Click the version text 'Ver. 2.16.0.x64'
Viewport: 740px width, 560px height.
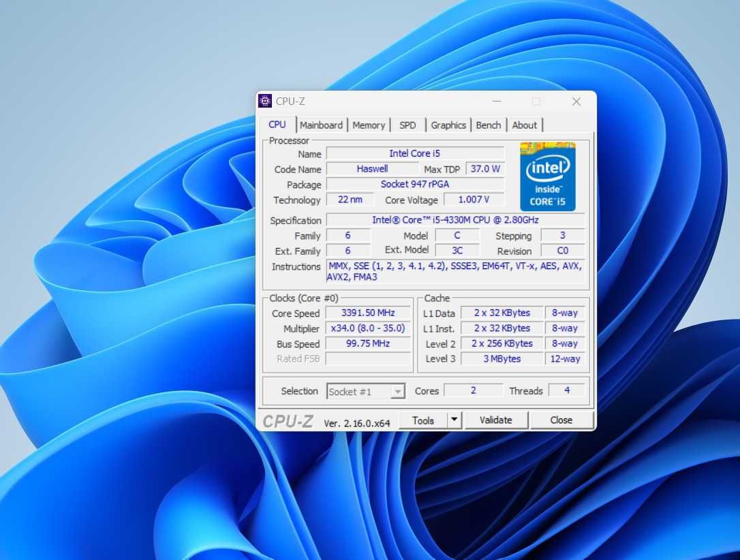coord(357,423)
